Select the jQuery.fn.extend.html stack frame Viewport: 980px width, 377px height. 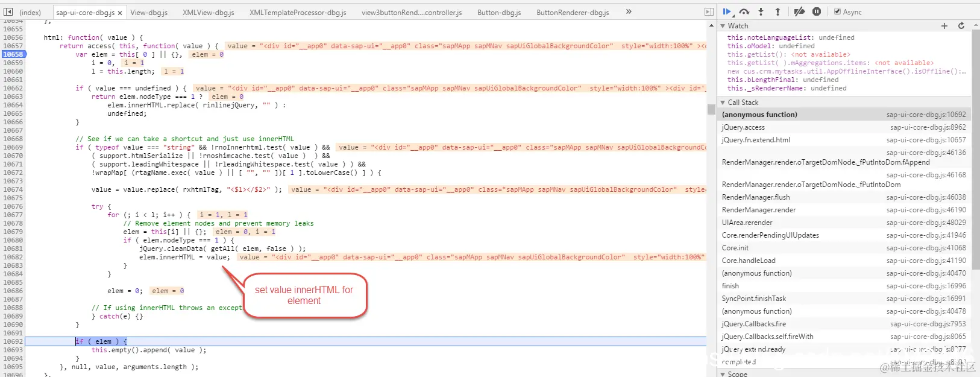pos(844,140)
